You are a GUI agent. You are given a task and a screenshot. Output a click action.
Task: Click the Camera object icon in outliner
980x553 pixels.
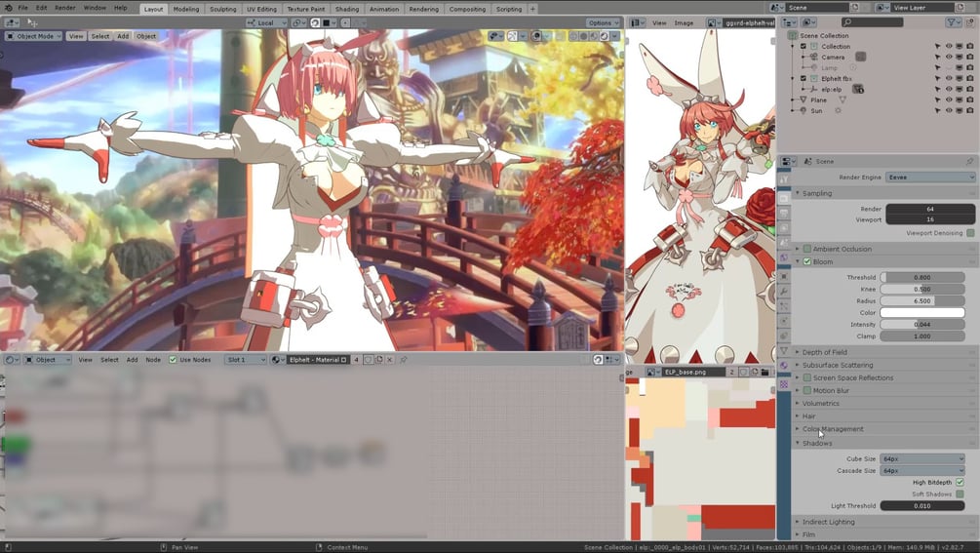pos(814,57)
